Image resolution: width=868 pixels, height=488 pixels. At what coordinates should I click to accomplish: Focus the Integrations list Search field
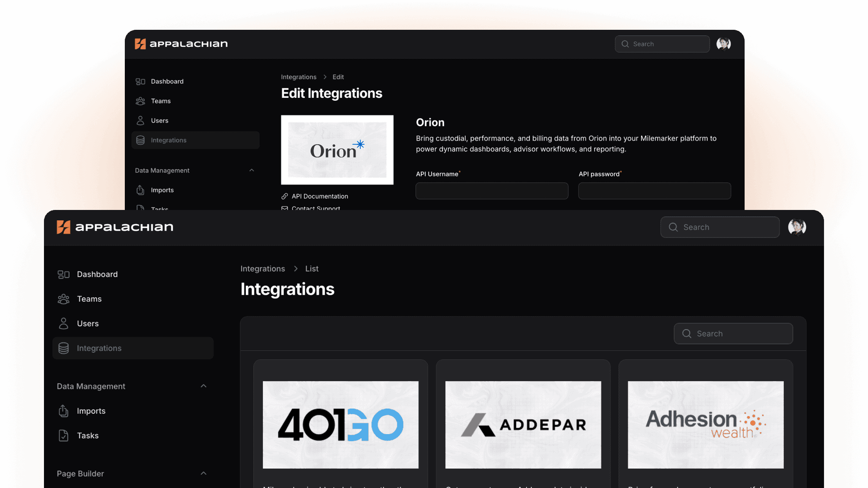tap(733, 333)
